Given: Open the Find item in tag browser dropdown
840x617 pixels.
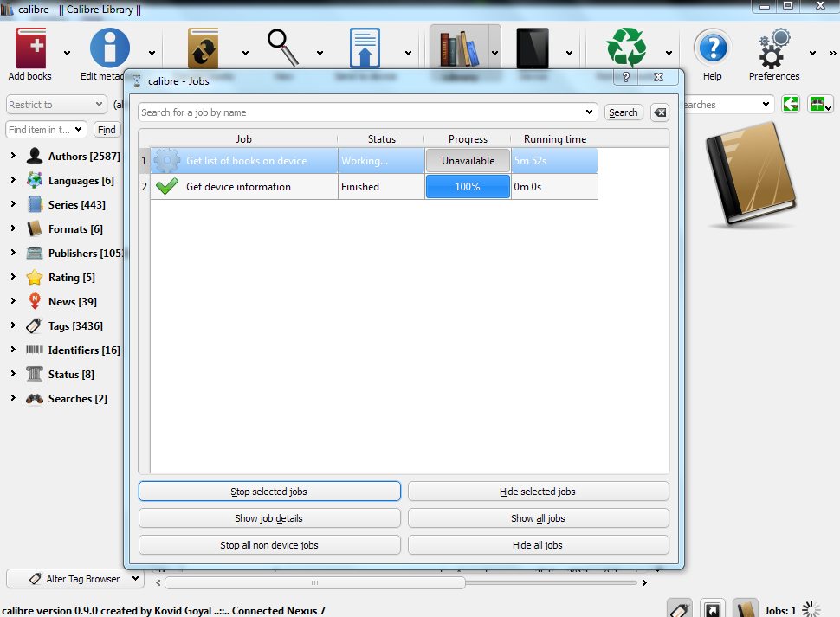Looking at the screenshot, I should (79, 129).
